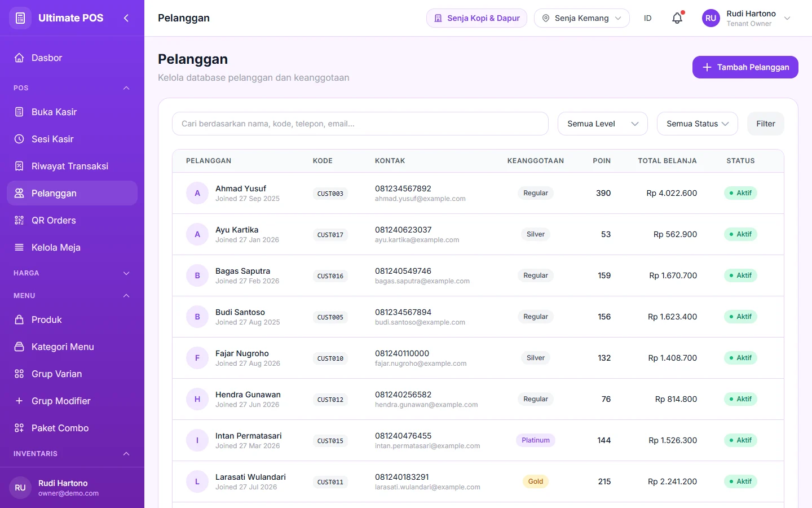Open the Sesi Kasir menu item
The width and height of the screenshot is (812, 508).
tap(72, 139)
